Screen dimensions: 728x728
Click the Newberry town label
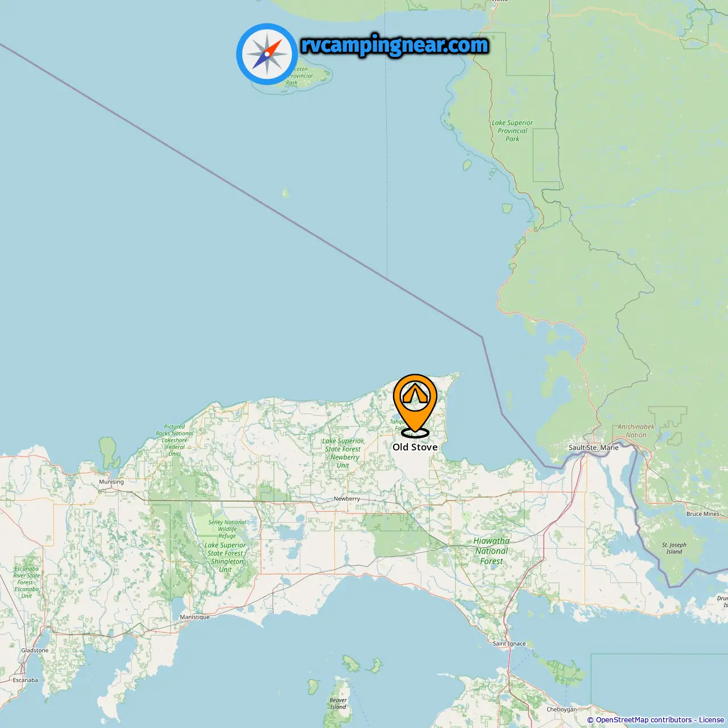(x=347, y=499)
